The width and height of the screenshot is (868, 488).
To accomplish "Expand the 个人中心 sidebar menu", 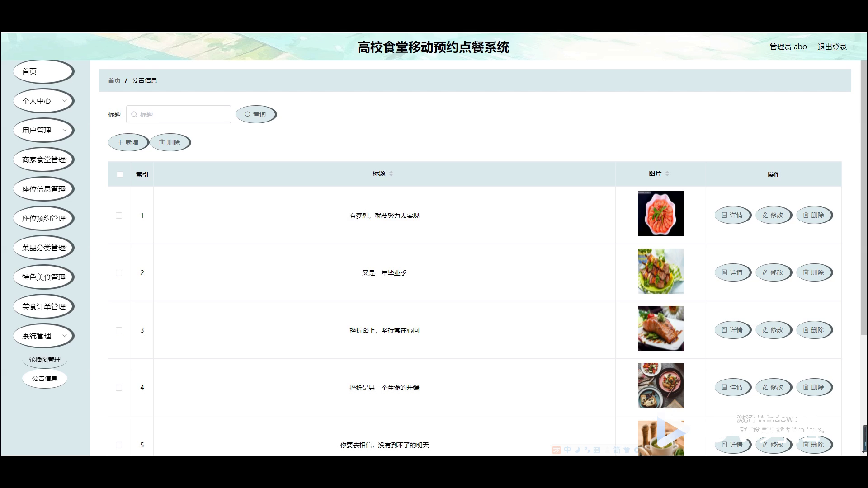I will coord(43,101).
